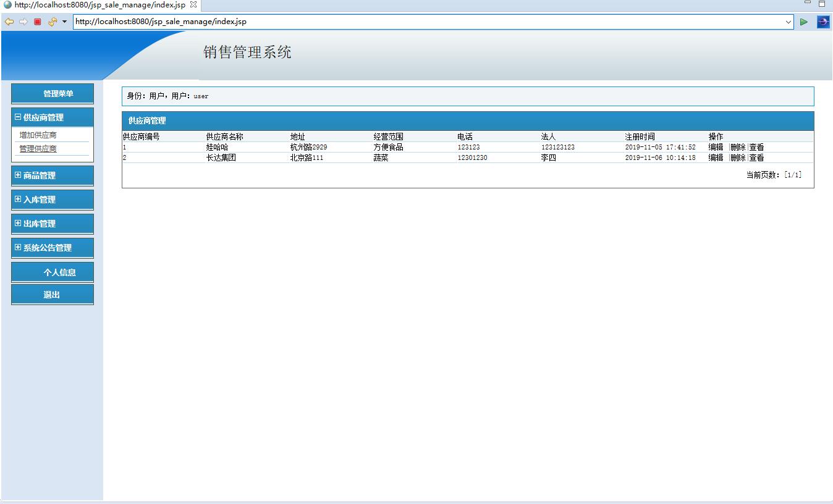Click the refresh page icon

[x=52, y=21]
